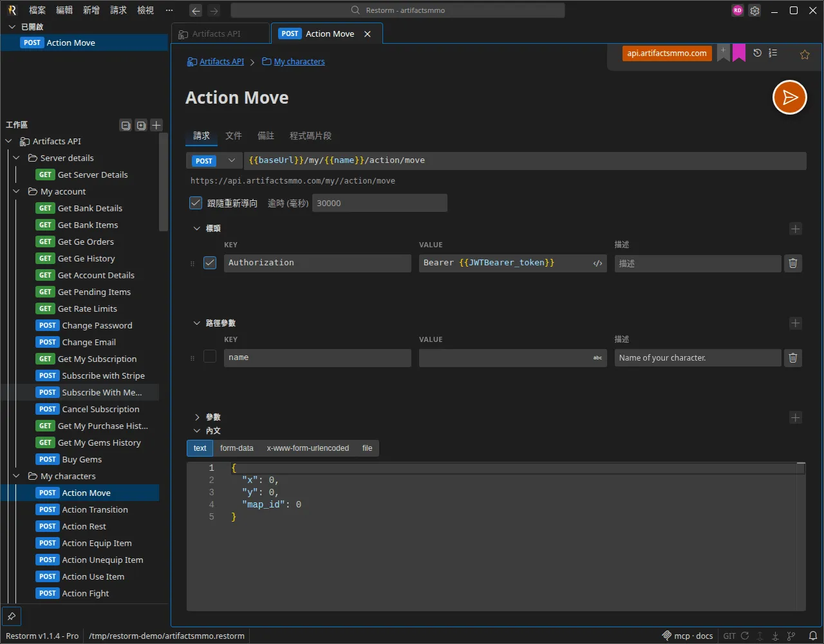824x644 pixels.
Task: Click the request URL field
Action: (525, 161)
